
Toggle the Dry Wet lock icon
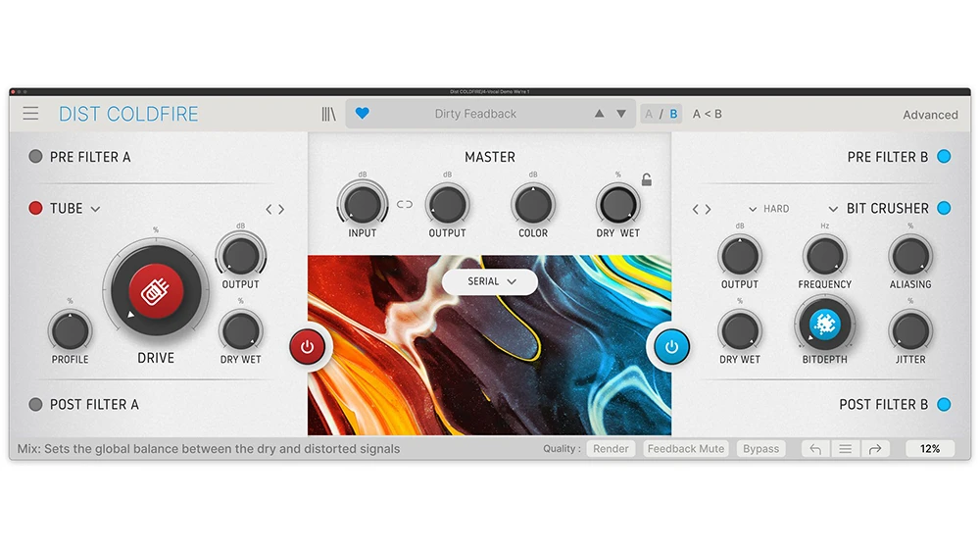[646, 179]
